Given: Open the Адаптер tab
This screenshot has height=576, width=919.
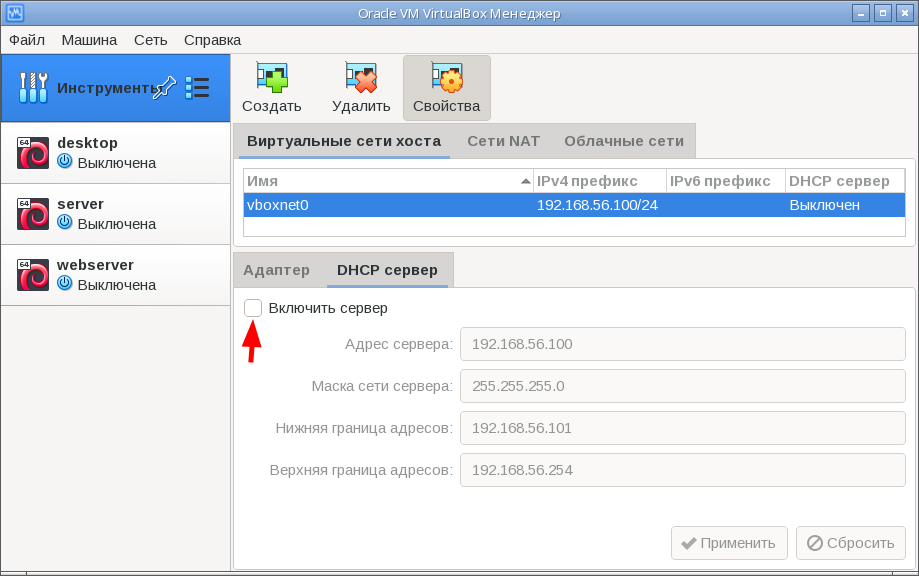Looking at the screenshot, I should pos(277,270).
